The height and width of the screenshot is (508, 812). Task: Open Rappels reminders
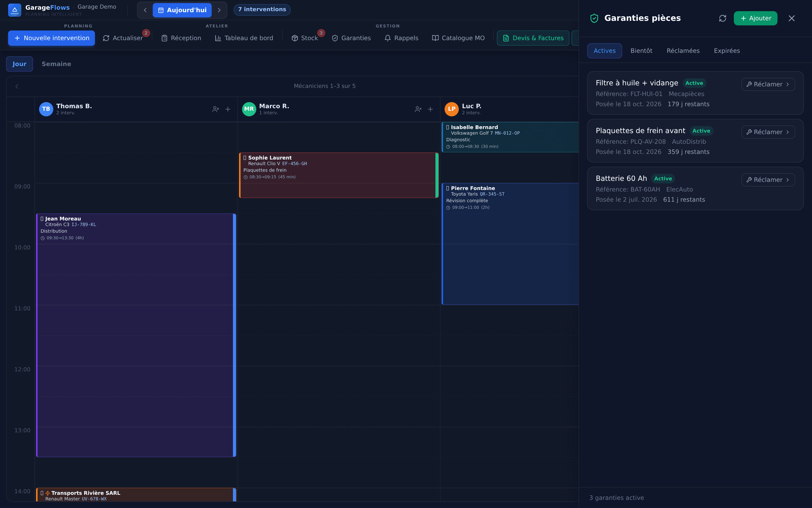[x=402, y=38]
